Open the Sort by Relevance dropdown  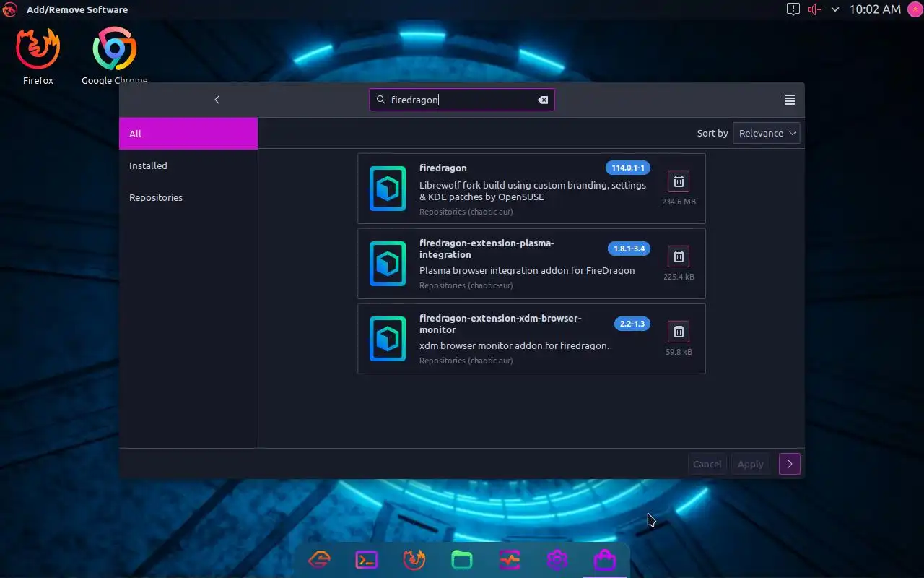point(766,133)
